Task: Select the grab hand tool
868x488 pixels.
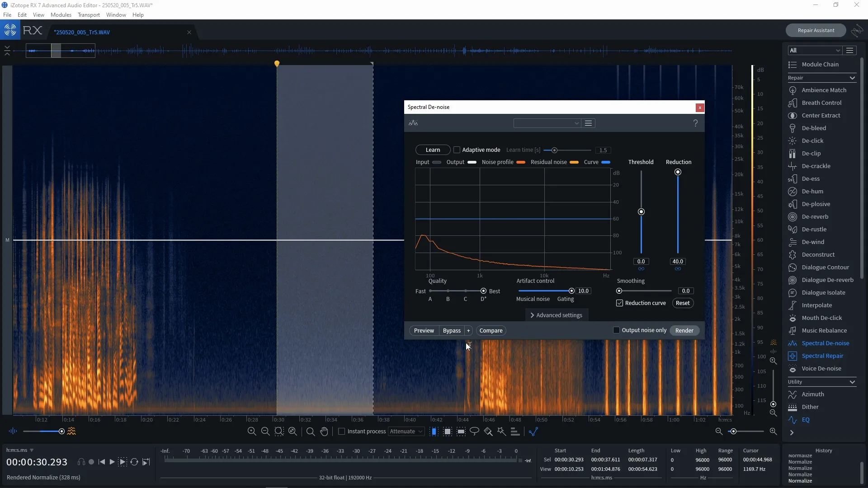Action: [324, 432]
